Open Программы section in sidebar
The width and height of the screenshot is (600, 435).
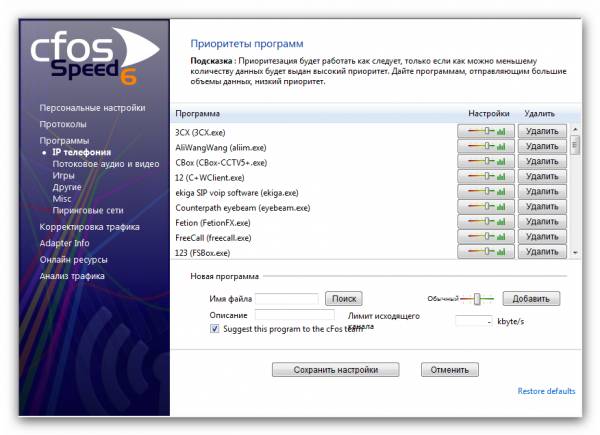(x=64, y=140)
